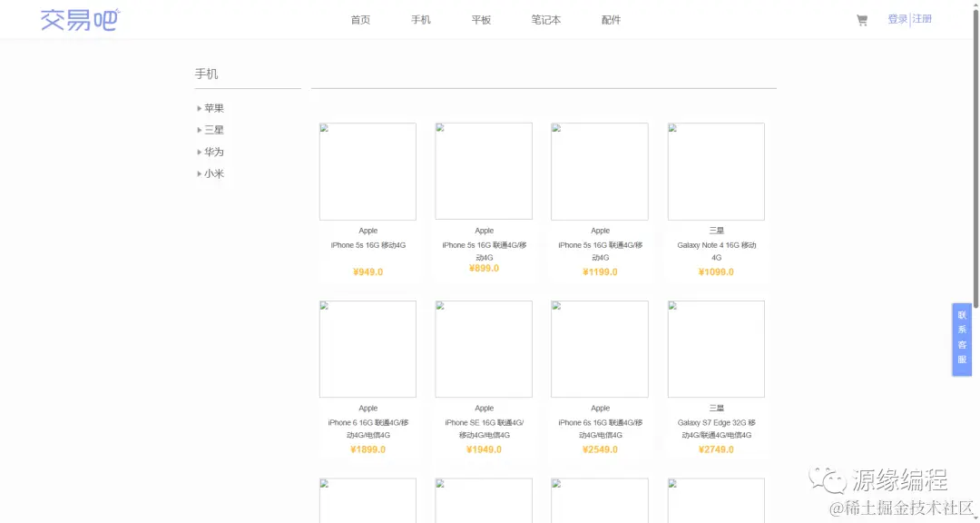Open the 配件 navigation item
980x523 pixels.
click(x=611, y=20)
